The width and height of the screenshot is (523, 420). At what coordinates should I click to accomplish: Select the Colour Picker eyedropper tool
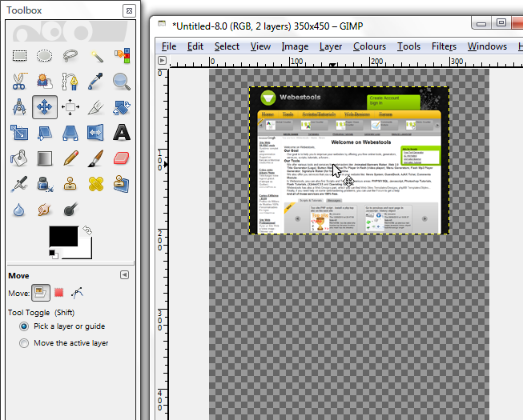pyautogui.click(x=96, y=82)
